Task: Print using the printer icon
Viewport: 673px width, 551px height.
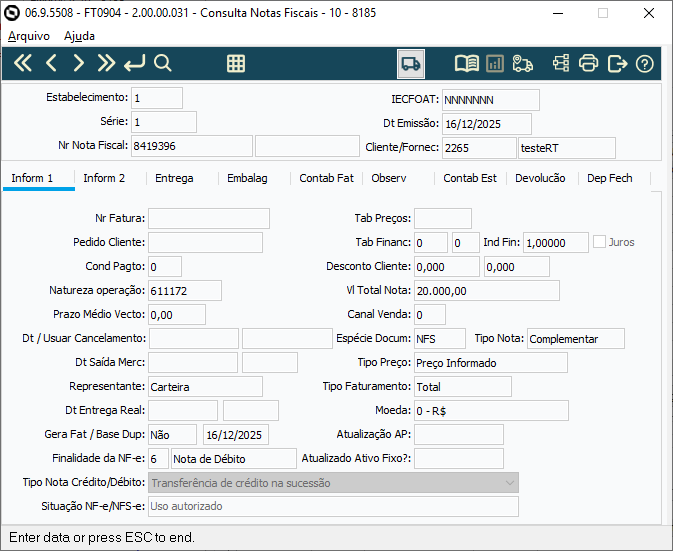Action: point(588,64)
